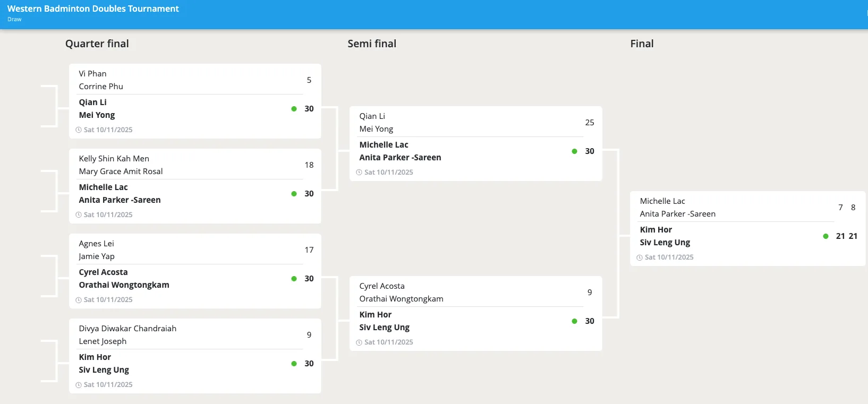Screen dimensions: 868x404
Task: Click Agnes Lei and Jamie Yap team
Action: 97,250
